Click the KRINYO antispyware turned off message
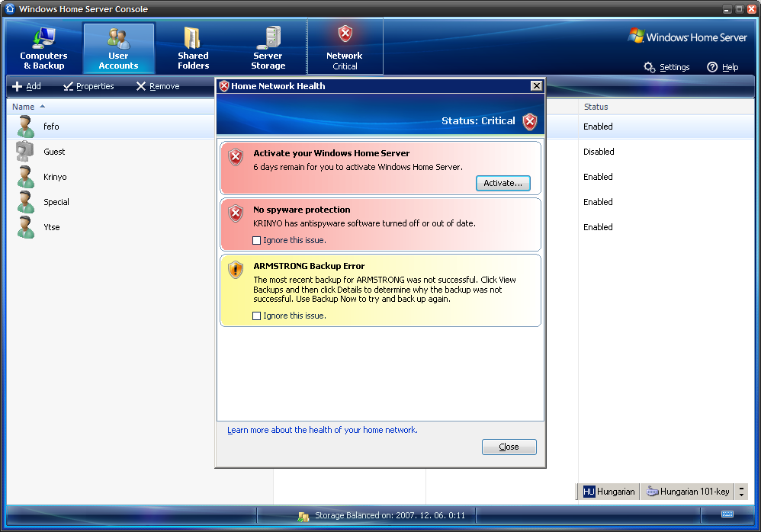The height and width of the screenshot is (532, 761). click(x=364, y=223)
